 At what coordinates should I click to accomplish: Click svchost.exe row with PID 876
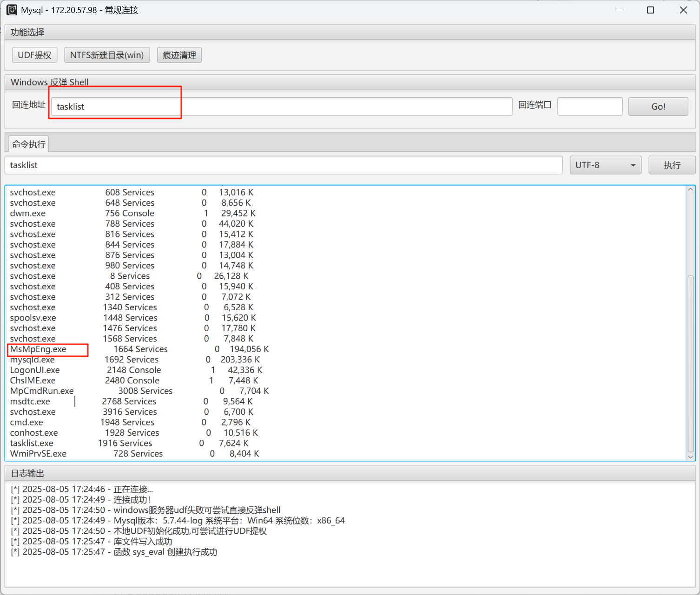(x=132, y=255)
